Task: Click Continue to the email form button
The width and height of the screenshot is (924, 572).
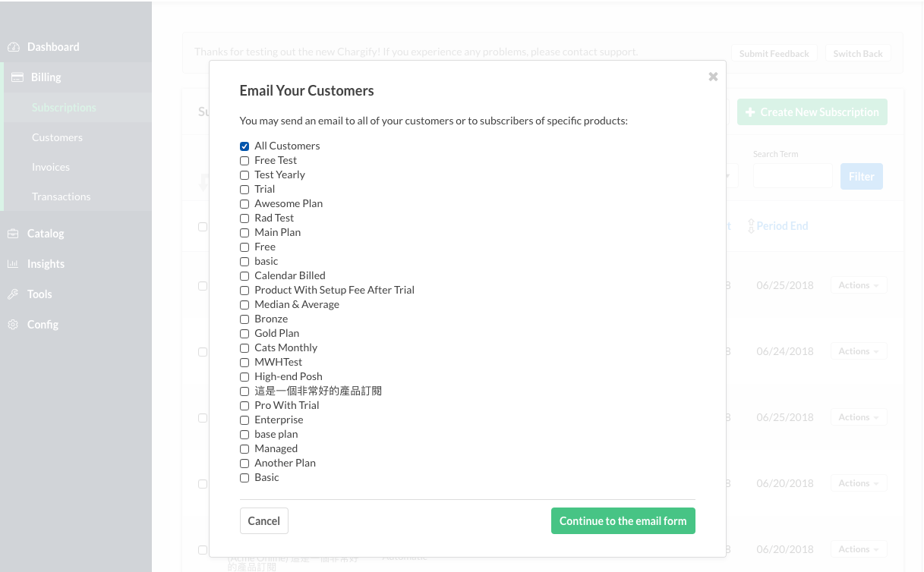Action: [x=623, y=521]
